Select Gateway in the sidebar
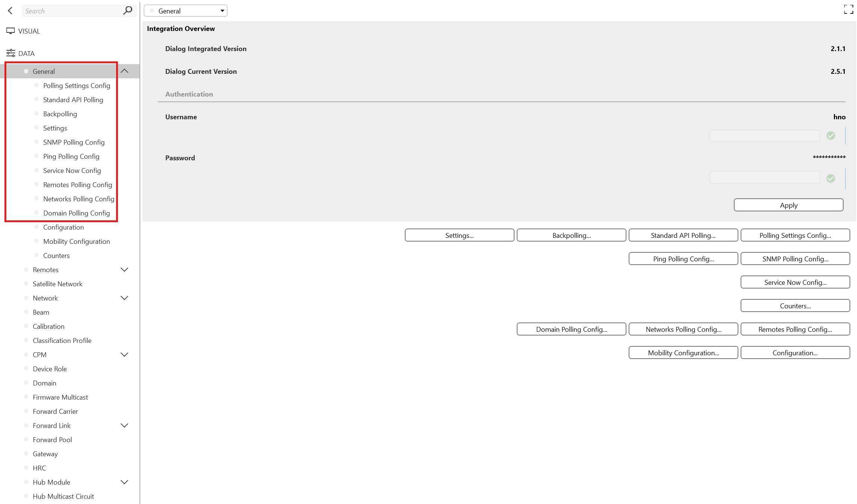The height and width of the screenshot is (504, 857). point(45,454)
